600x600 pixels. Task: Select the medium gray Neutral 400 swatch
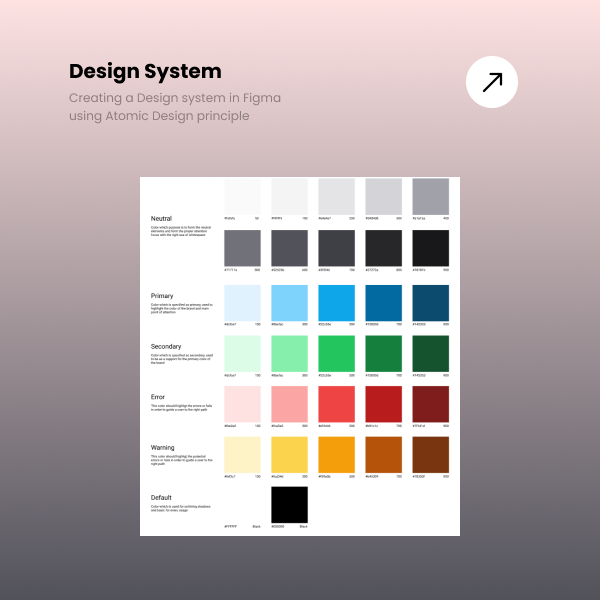coord(430,196)
